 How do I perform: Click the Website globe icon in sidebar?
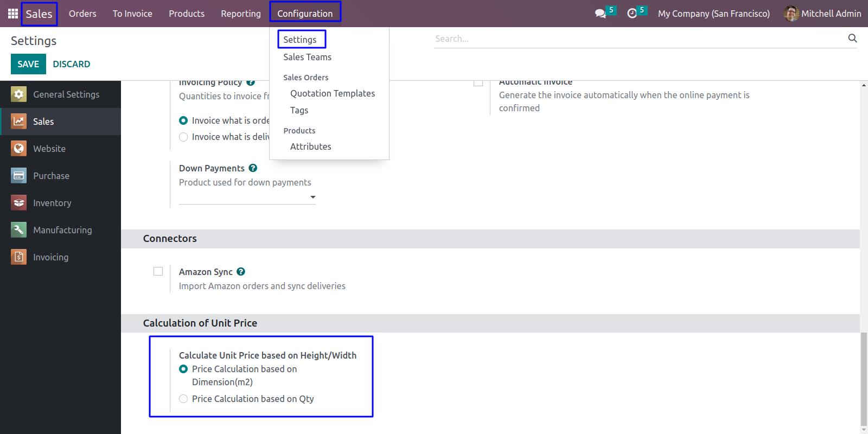point(19,149)
